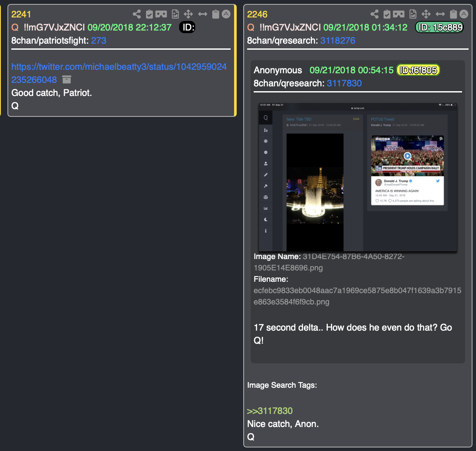The width and height of the screenshot is (476, 451).
Task: Open qresearch post number 3117830 in quoted post
Action: click(x=344, y=83)
